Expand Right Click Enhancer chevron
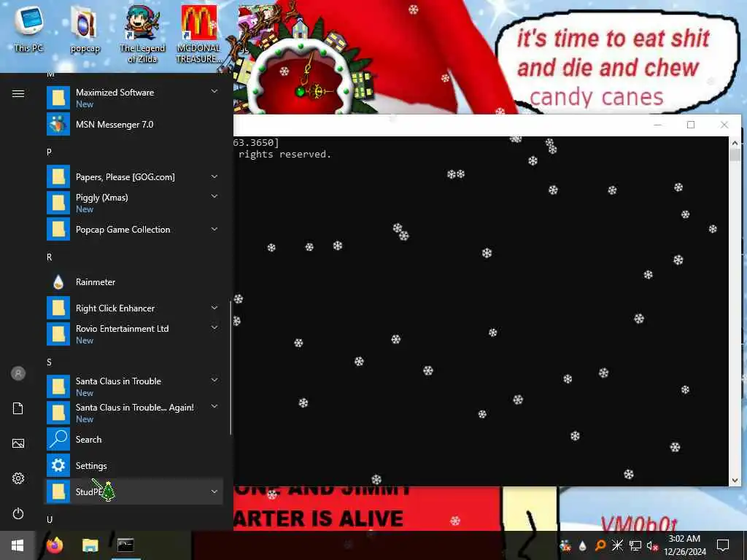Image resolution: width=747 pixels, height=560 pixels. point(214,308)
